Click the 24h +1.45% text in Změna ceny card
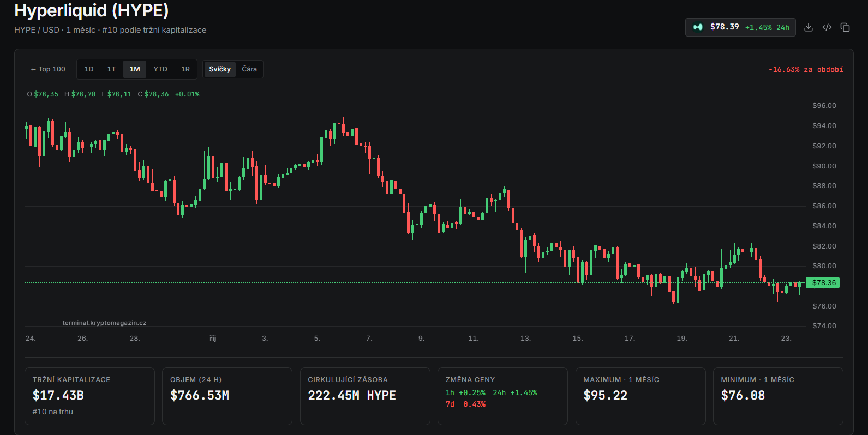The width and height of the screenshot is (868, 435). tap(515, 393)
